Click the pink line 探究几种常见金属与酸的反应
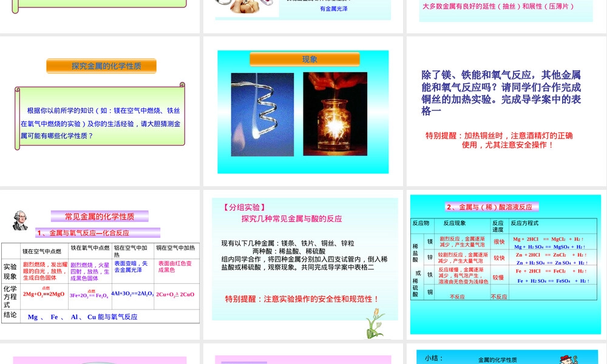The height and width of the screenshot is (364, 607). pos(291,218)
